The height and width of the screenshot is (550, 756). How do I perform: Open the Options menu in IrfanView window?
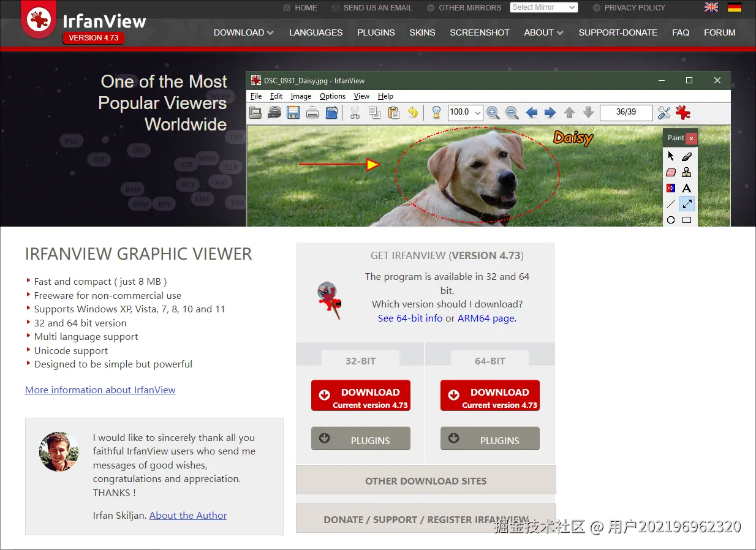(x=333, y=96)
